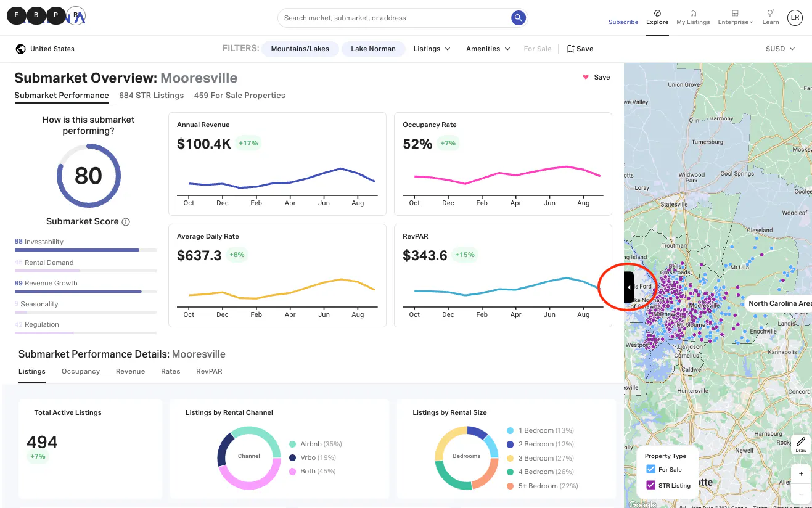Open the LR user avatar
Image resolution: width=812 pixels, height=508 pixels.
pyautogui.click(x=795, y=18)
